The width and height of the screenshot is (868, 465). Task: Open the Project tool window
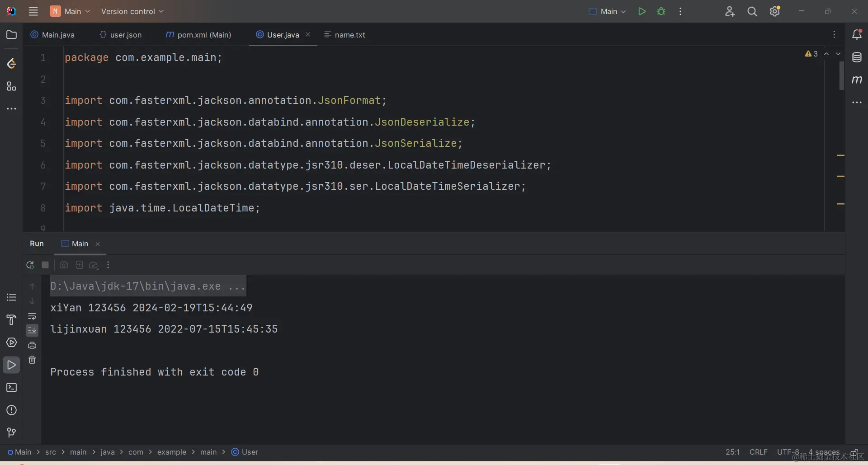[12, 35]
